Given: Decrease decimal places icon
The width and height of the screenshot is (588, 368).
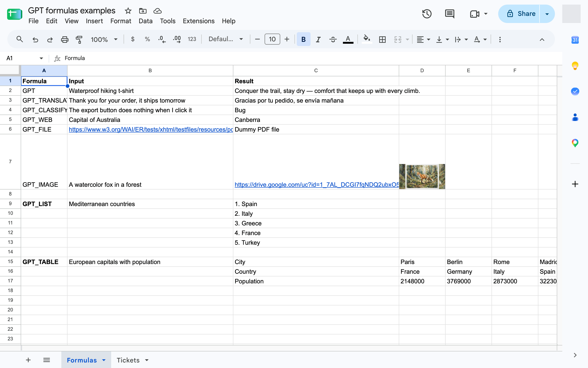Looking at the screenshot, I should point(162,39).
